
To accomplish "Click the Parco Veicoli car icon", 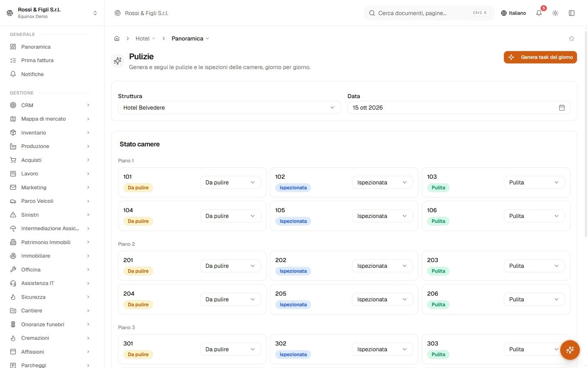I will coord(13,201).
